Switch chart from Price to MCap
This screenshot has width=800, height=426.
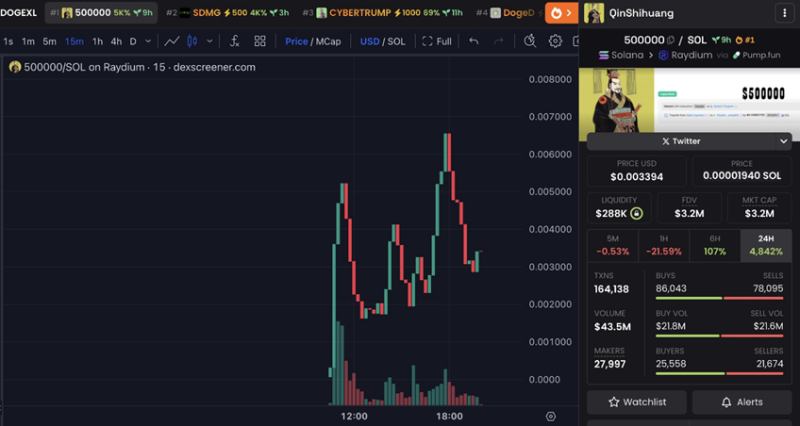pyautogui.click(x=328, y=41)
